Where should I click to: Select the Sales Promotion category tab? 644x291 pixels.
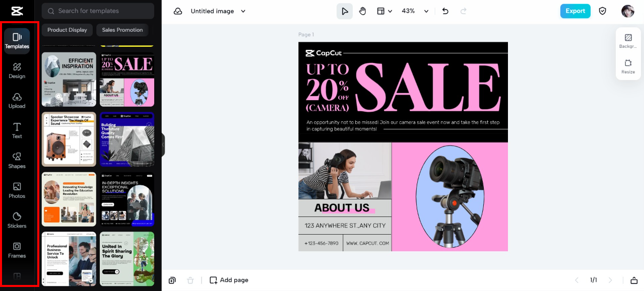[122, 30]
